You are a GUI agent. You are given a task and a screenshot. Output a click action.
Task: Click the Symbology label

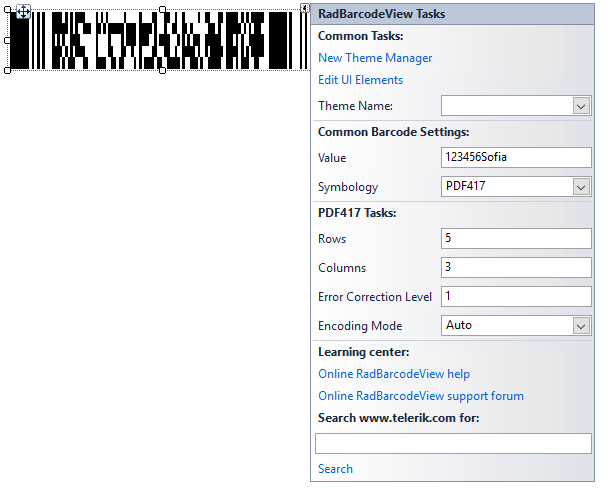(348, 187)
